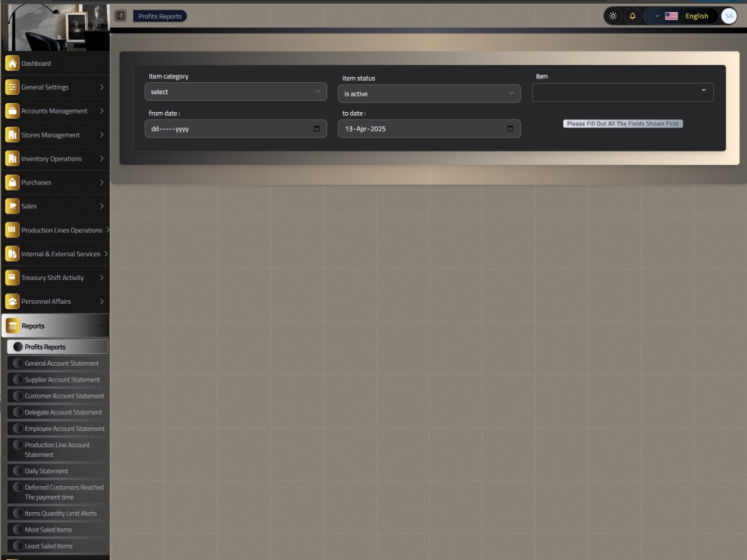Click the Treasury Shift Activity icon

[12, 278]
